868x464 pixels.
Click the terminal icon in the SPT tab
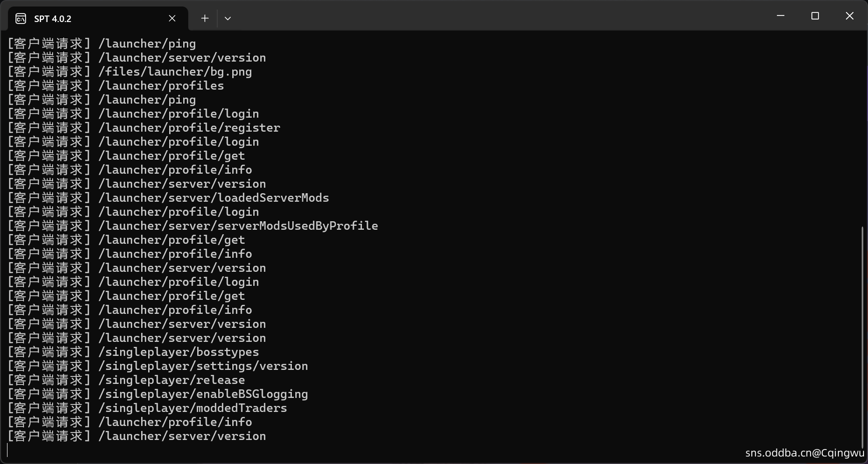pyautogui.click(x=21, y=19)
